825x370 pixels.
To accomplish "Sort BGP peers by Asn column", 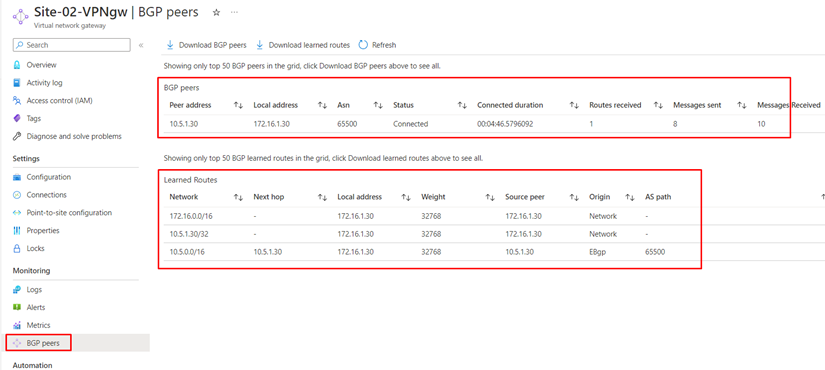I will [378, 105].
